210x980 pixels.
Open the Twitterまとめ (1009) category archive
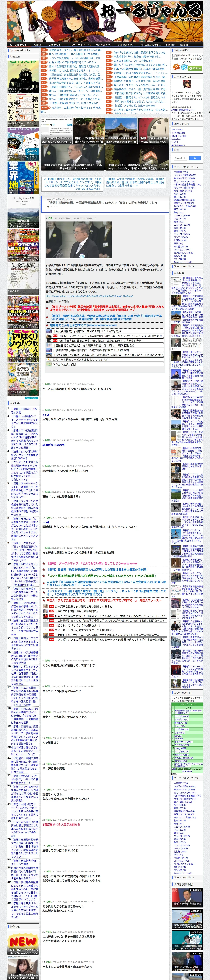pyautogui.click(x=184, y=178)
